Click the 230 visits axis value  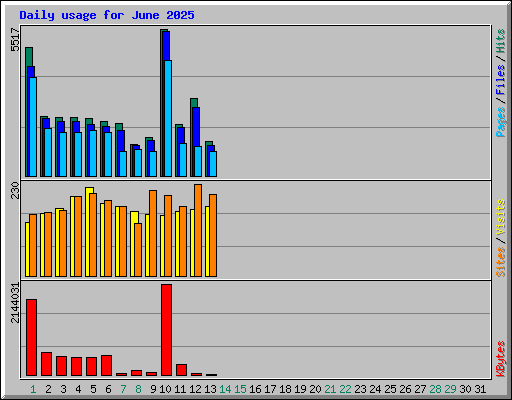pos(15,190)
